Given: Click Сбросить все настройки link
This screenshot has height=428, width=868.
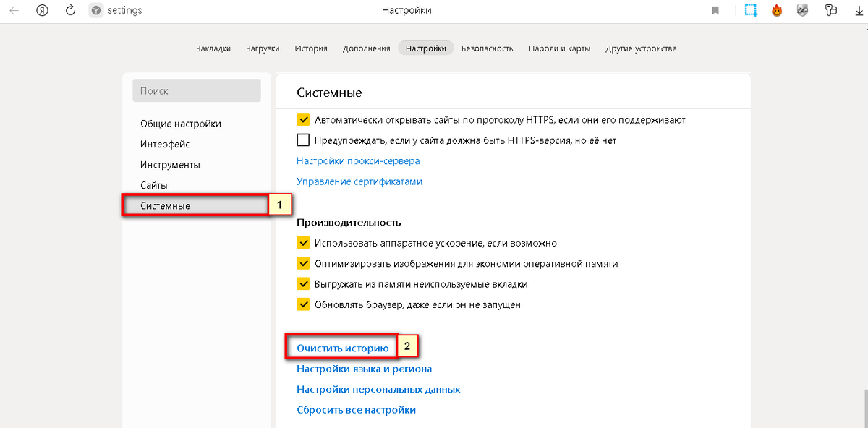Looking at the screenshot, I should (356, 410).
